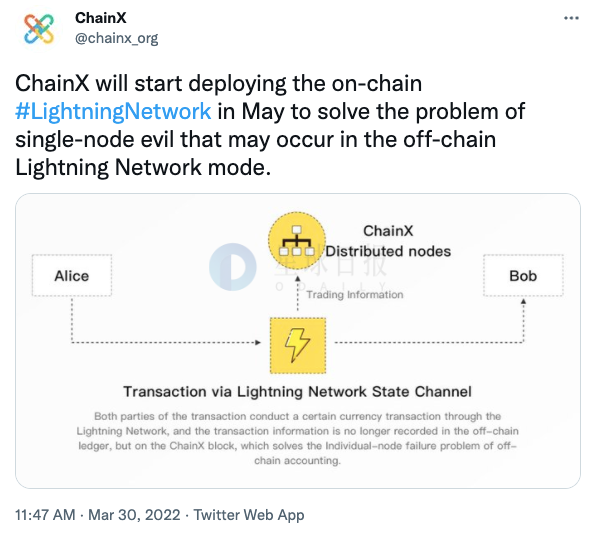Click the Trading Information label
The width and height of the screenshot is (596, 534).
pos(355,295)
